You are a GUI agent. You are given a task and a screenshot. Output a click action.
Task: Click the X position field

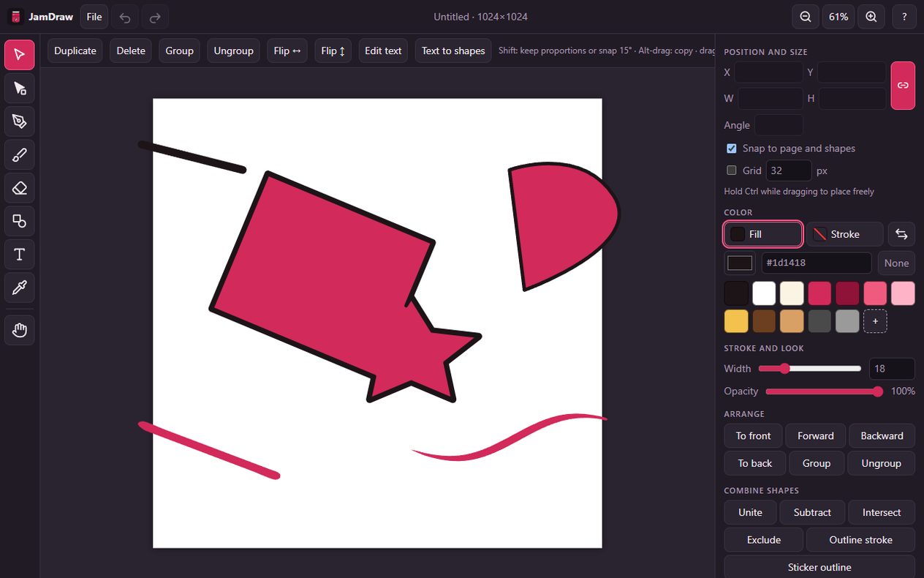tap(769, 72)
